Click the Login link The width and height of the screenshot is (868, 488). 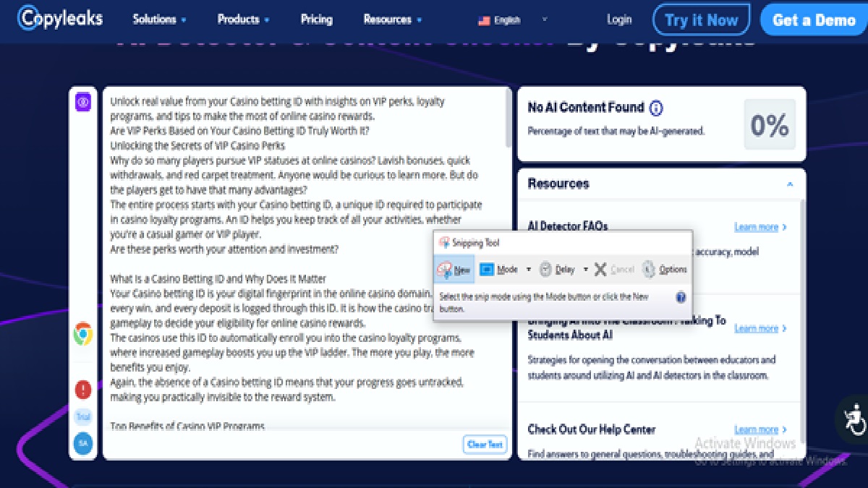tap(619, 20)
